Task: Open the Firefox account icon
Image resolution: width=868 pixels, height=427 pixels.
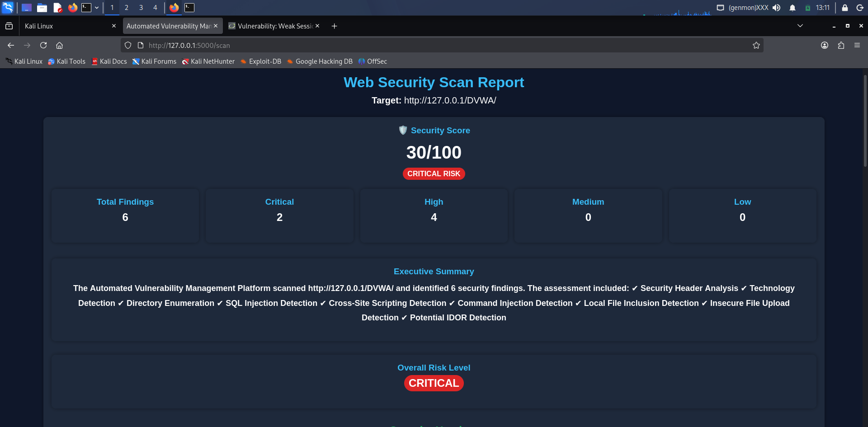Action: [x=825, y=45]
